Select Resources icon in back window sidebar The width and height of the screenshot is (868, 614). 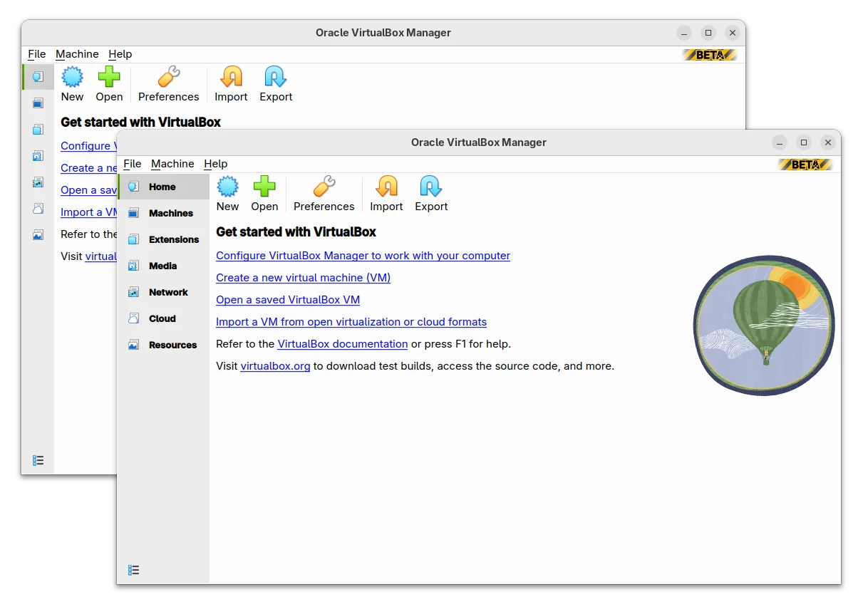(x=38, y=235)
